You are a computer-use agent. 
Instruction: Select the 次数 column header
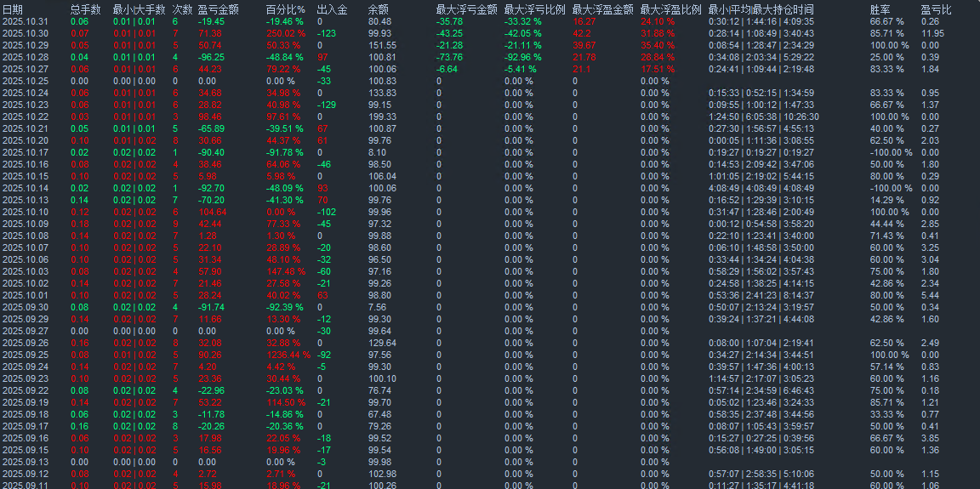(183, 9)
